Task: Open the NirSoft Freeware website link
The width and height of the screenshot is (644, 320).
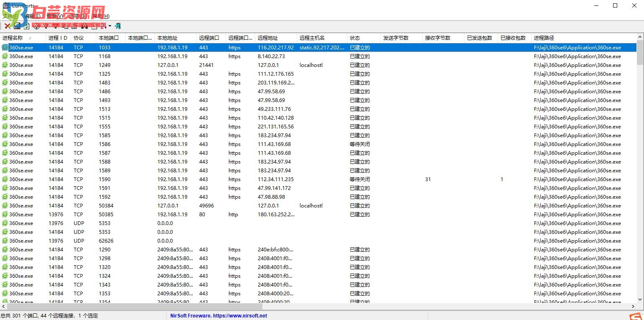Action: tap(218, 316)
